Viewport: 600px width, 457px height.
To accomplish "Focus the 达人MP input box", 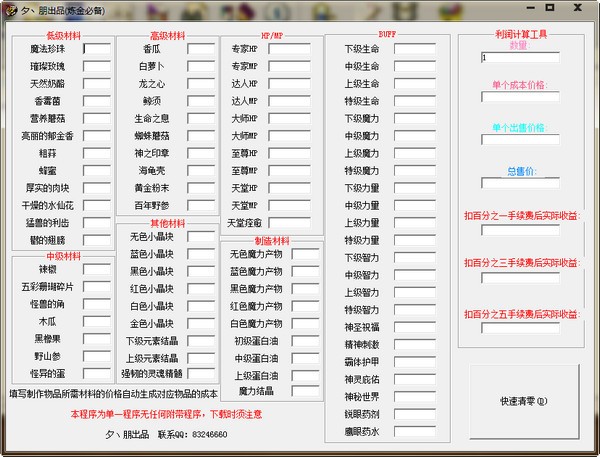I will [x=289, y=101].
